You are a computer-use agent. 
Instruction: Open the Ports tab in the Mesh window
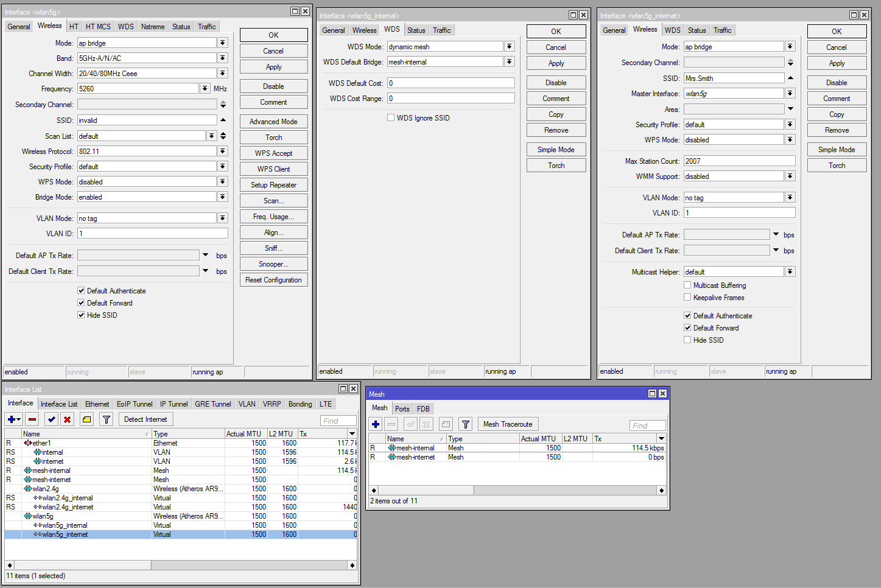click(x=402, y=408)
